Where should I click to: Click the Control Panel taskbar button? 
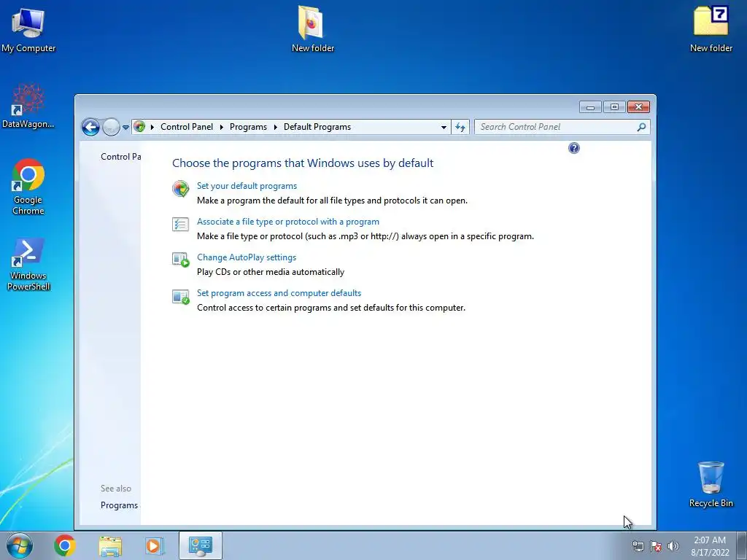200,545
